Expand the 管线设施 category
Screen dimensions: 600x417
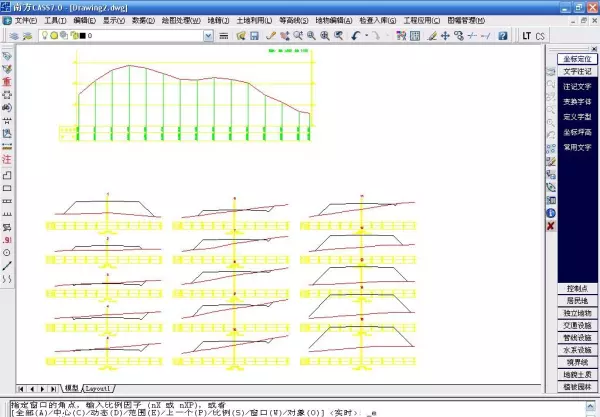point(577,337)
